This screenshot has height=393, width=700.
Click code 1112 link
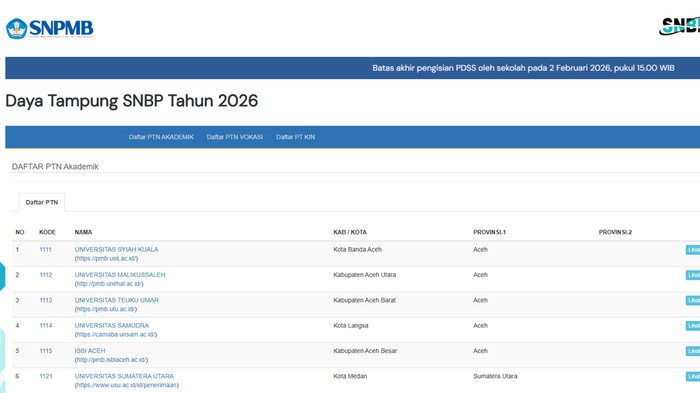(46, 275)
